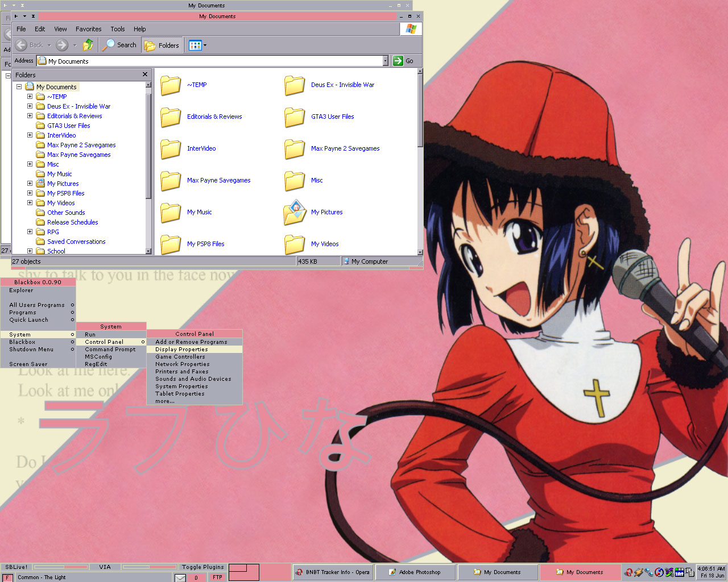Expand the ~TEMP tree node
This screenshot has width=728, height=582.
(x=30, y=97)
